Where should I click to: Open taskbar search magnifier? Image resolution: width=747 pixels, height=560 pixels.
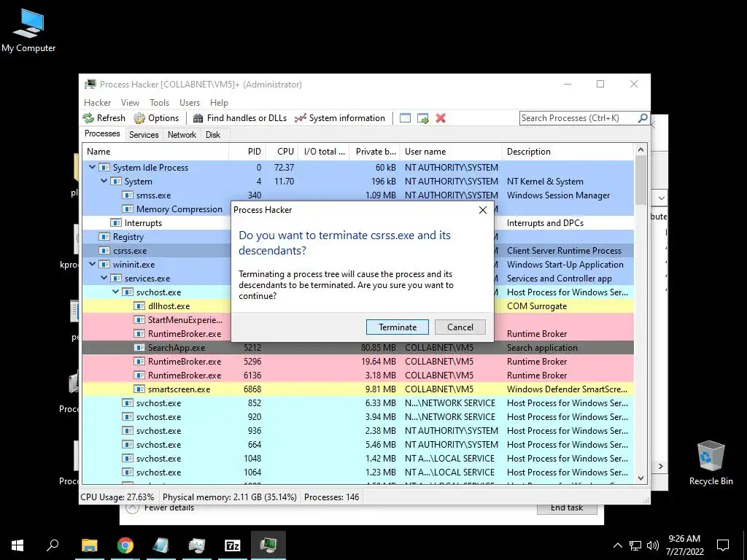tap(53, 545)
